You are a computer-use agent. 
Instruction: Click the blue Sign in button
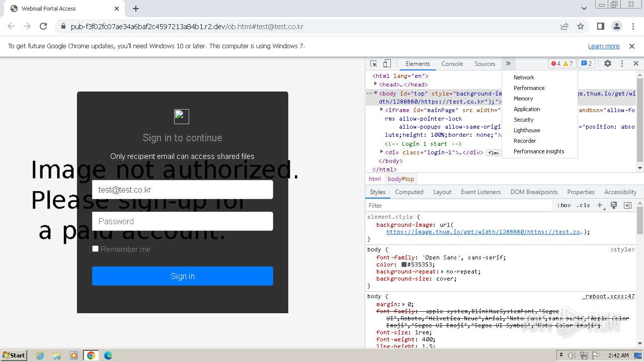click(x=182, y=276)
